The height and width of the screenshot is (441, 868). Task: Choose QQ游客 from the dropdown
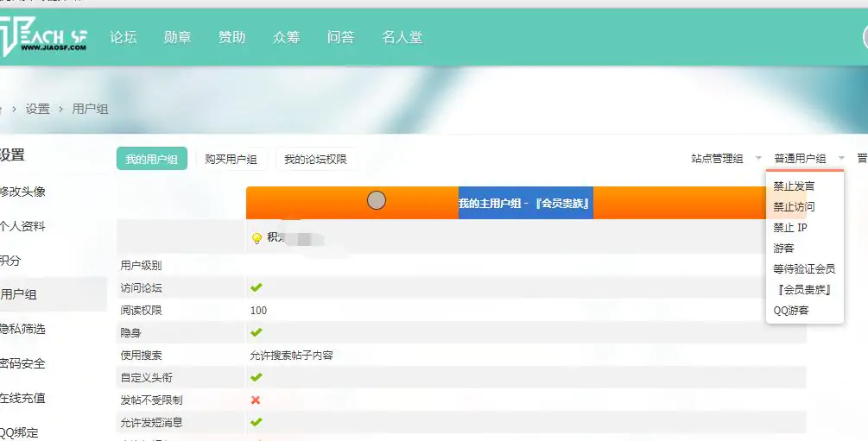791,311
